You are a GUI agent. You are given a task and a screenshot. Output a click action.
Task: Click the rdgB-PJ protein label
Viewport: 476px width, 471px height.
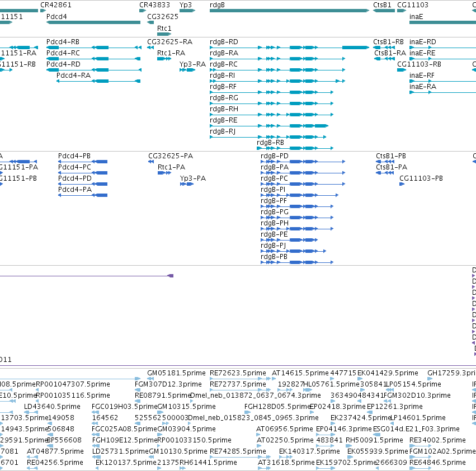(x=273, y=246)
